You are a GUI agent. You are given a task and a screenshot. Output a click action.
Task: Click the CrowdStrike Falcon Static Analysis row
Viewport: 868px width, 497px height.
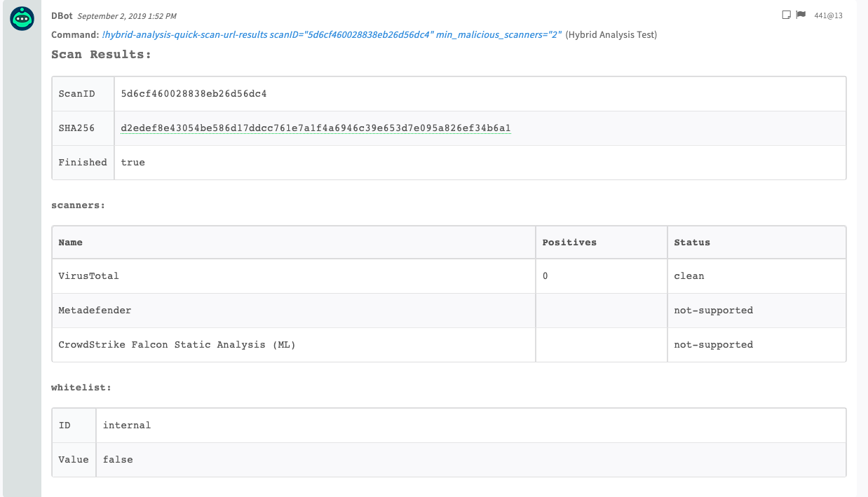(177, 345)
